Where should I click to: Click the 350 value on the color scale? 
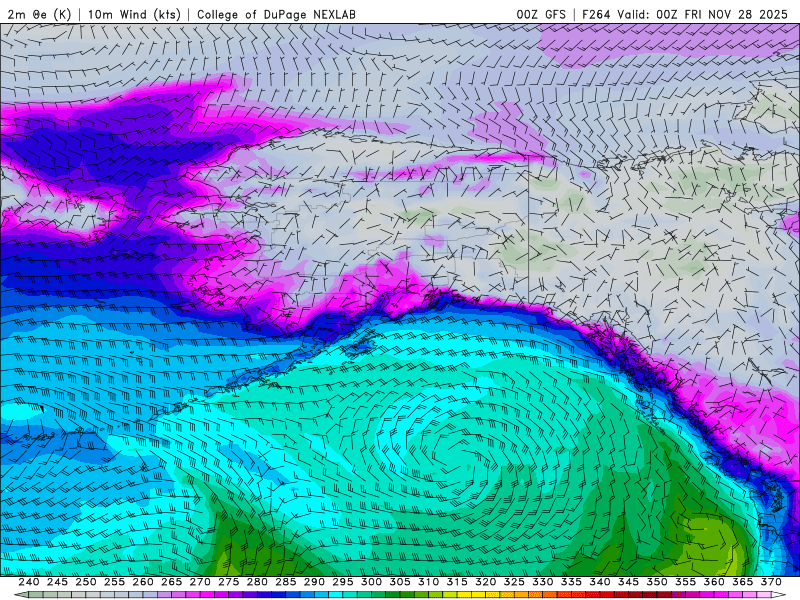657,582
